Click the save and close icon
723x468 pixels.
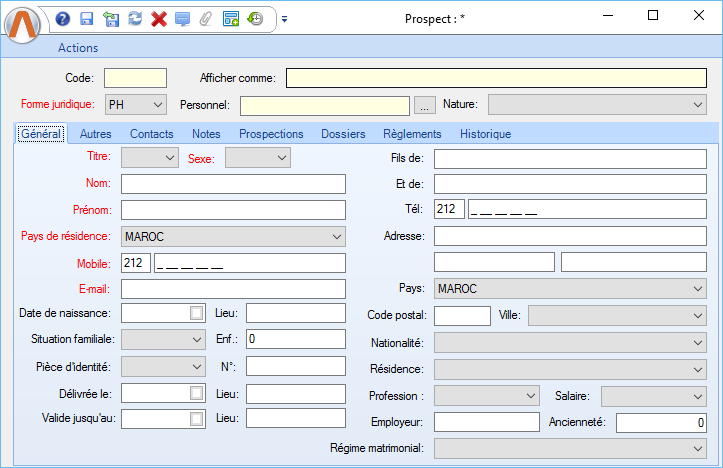click(111, 19)
